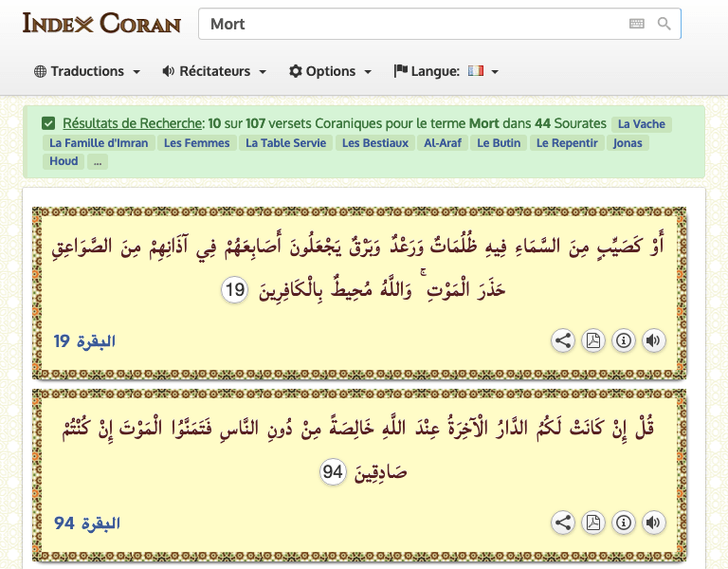The image size is (728, 569).
Task: Show info for verse 19
Action: pyautogui.click(x=623, y=340)
